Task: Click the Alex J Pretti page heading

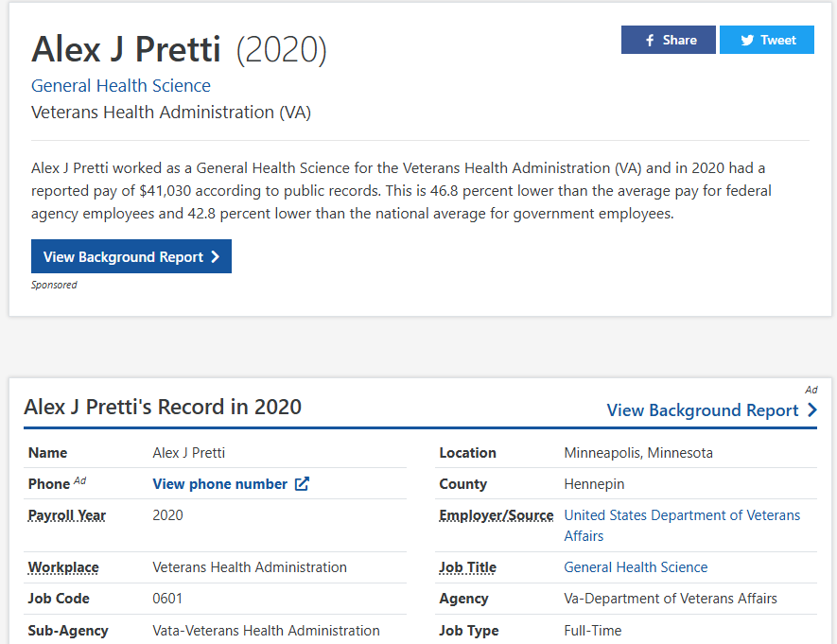Action: (x=126, y=49)
